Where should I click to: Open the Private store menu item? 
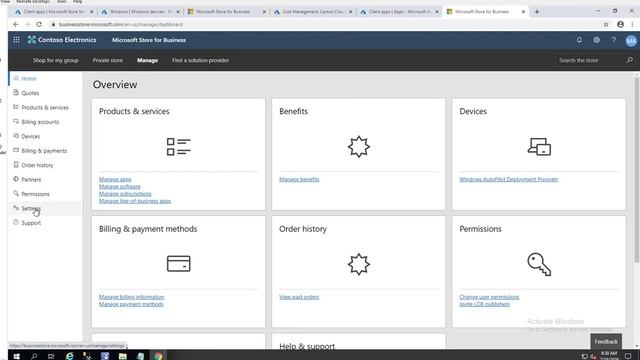107,60
